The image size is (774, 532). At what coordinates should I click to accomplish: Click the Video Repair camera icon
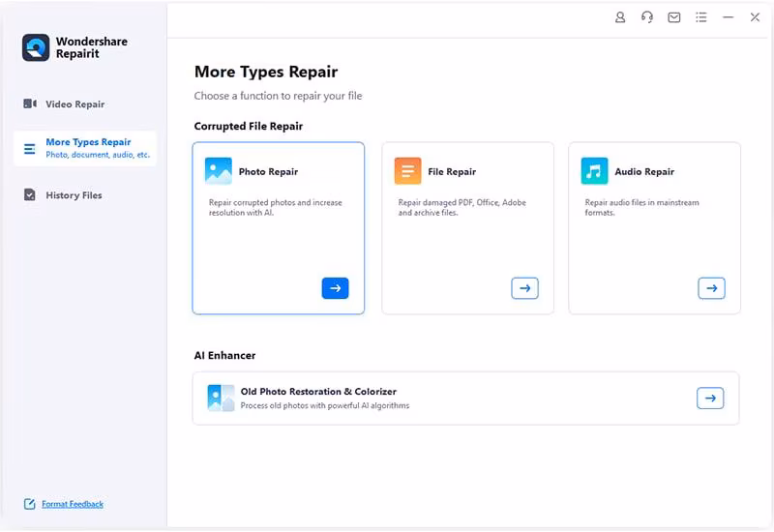[30, 103]
